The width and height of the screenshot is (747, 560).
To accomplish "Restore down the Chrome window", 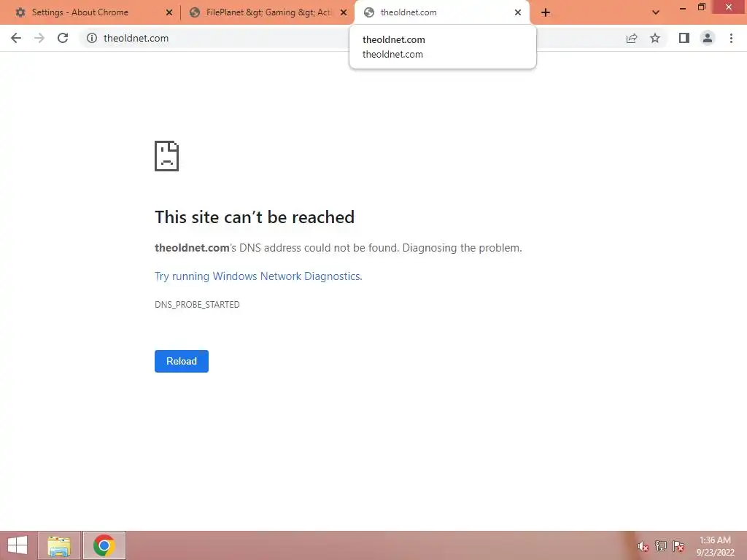I will click(701, 7).
